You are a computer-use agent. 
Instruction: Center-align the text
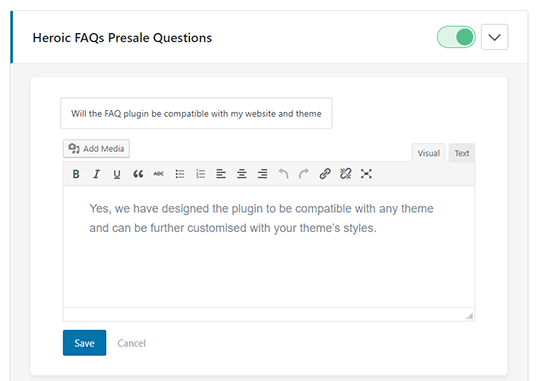[x=241, y=174]
